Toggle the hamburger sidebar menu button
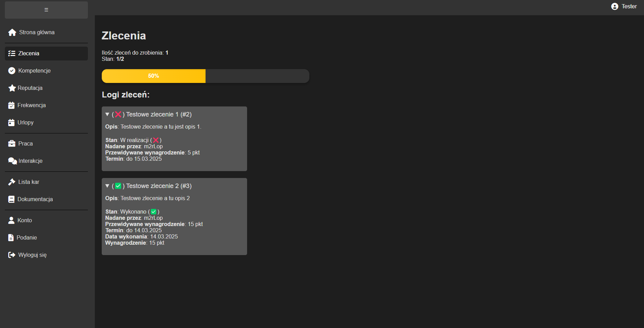 coord(46,10)
